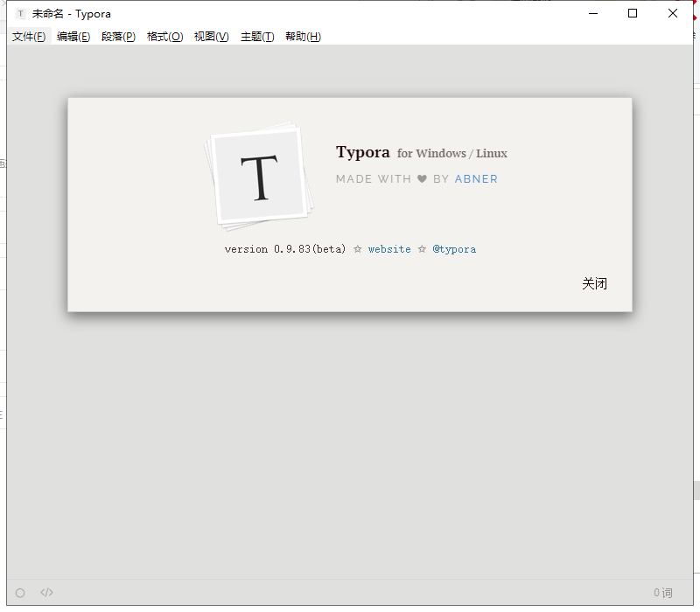Open the 主题(T) menu
Screen dimensions: 700x612
click(257, 37)
